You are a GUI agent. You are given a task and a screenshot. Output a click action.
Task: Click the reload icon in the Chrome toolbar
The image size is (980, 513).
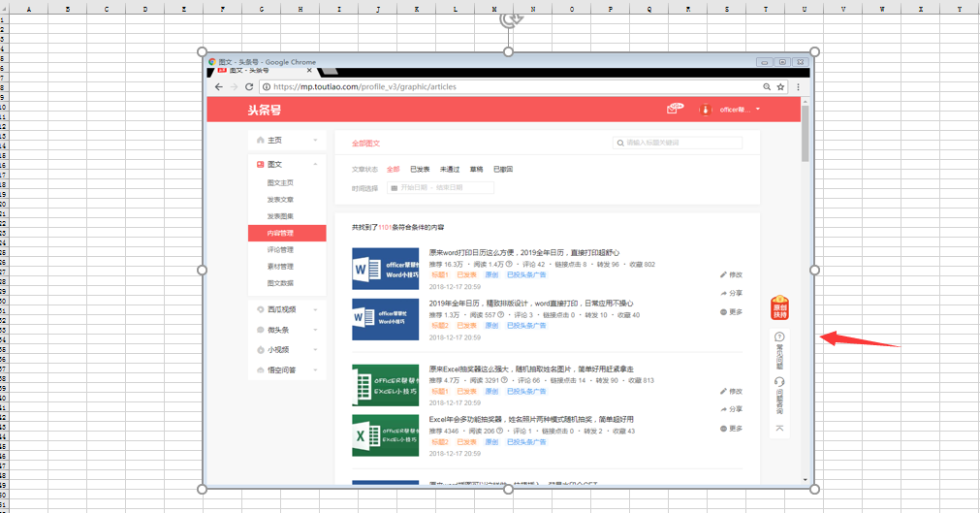point(249,87)
